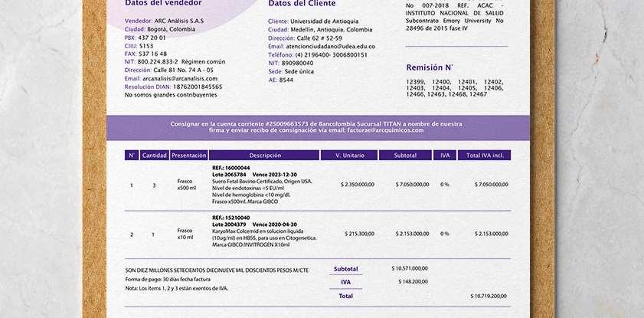Click the AE code '8544'
This screenshot has height=318, width=644.
tap(286, 80)
